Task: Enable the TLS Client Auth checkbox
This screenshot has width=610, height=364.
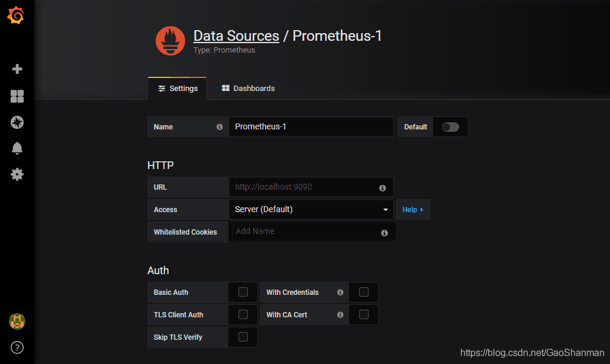Action: point(243,315)
